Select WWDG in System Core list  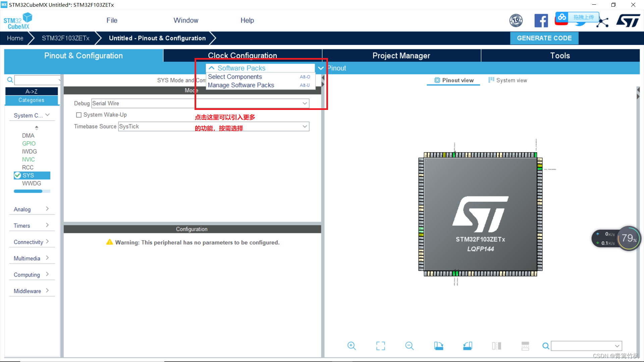pos(32,183)
